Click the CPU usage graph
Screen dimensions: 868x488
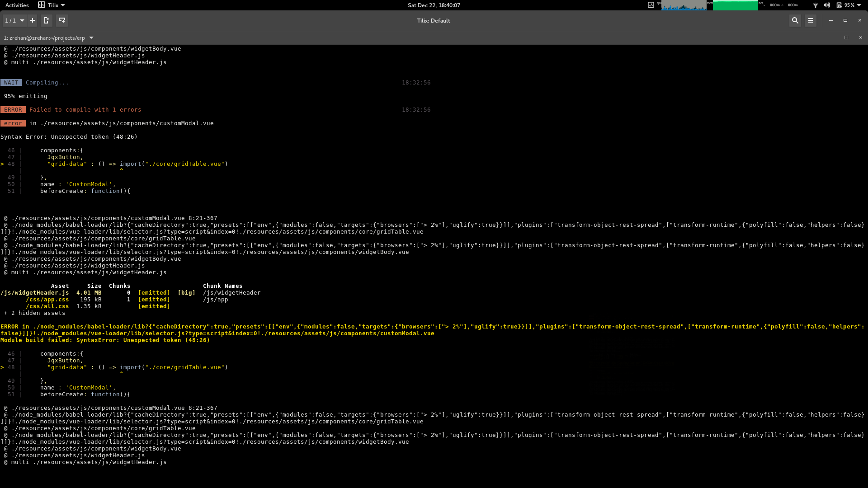[684, 5]
